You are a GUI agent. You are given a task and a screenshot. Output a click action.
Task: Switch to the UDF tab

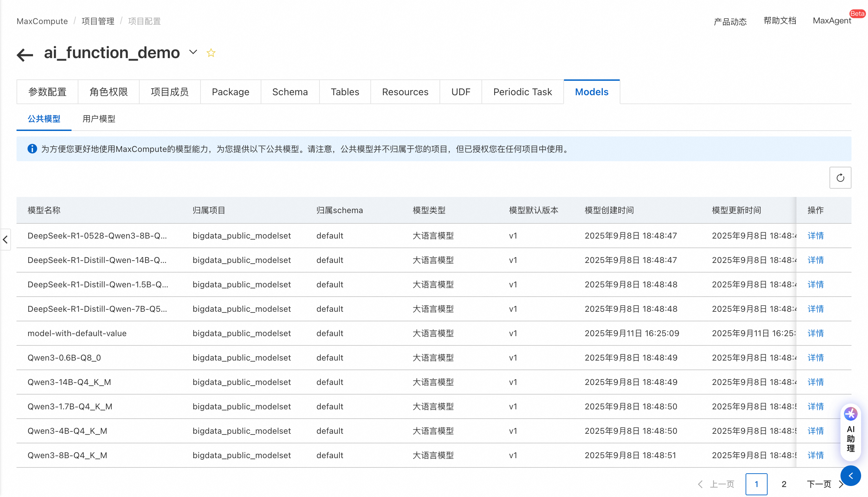coord(460,92)
